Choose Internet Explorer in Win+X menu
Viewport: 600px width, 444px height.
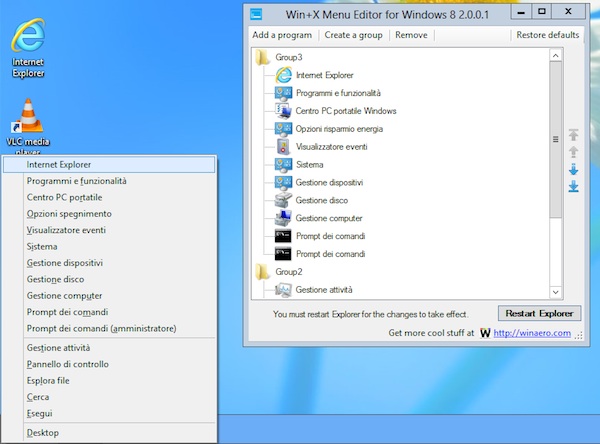click(x=109, y=165)
